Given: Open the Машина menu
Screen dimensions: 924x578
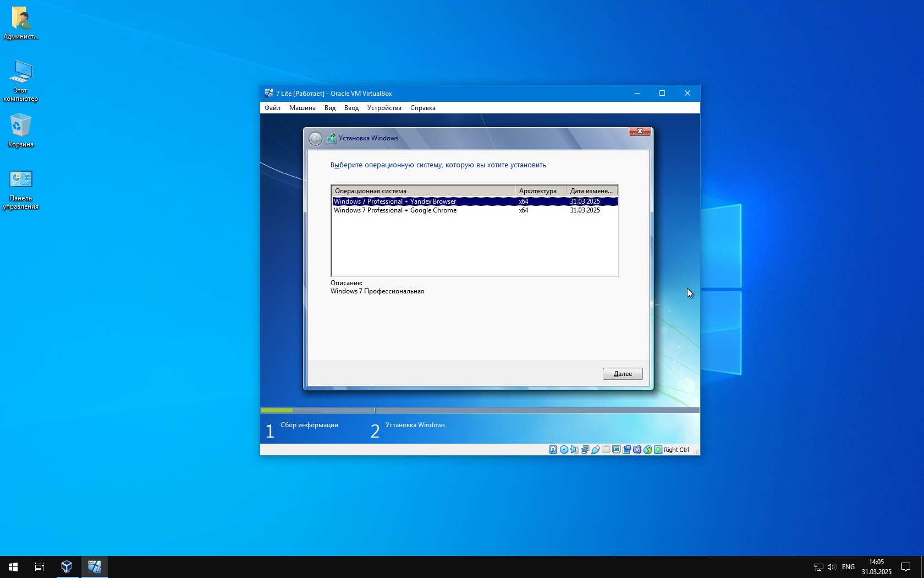Looking at the screenshot, I should [302, 108].
